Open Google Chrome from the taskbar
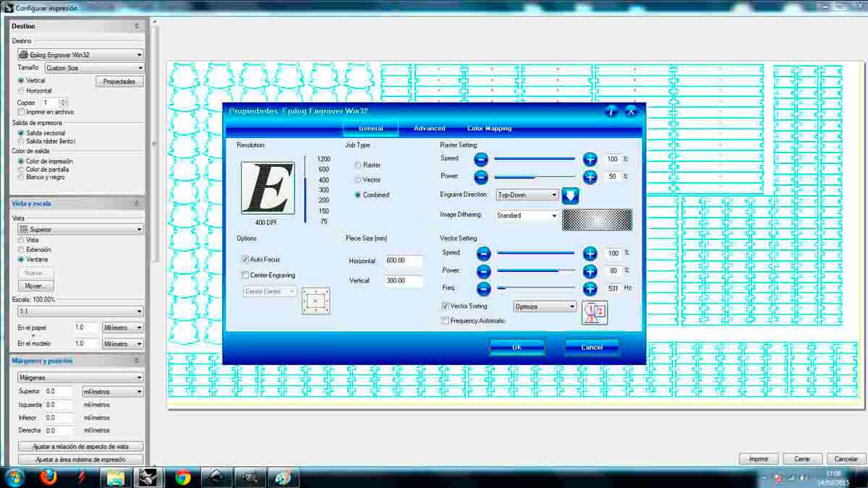This screenshot has height=488, width=868. click(183, 477)
